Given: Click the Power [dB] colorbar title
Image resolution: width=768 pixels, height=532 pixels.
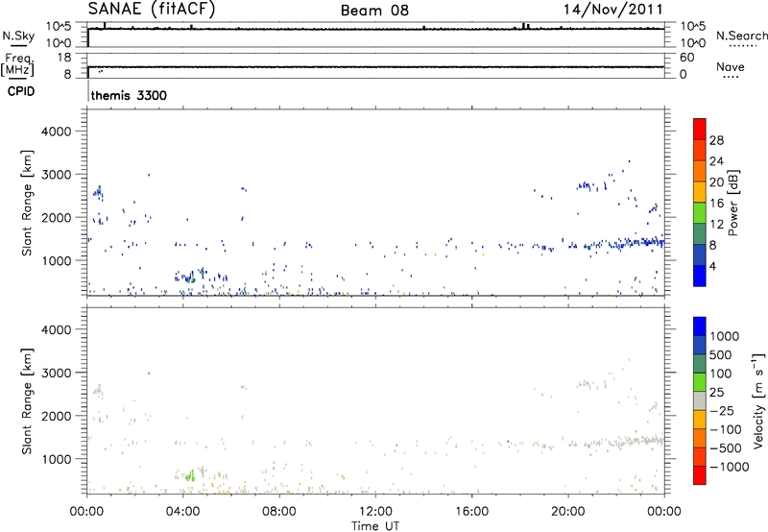Looking at the screenshot, I should click(733, 203).
